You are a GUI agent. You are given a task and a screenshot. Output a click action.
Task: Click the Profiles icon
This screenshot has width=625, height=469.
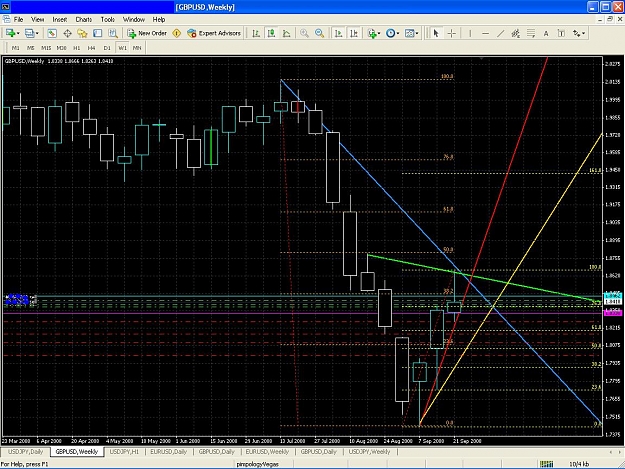tap(29, 33)
